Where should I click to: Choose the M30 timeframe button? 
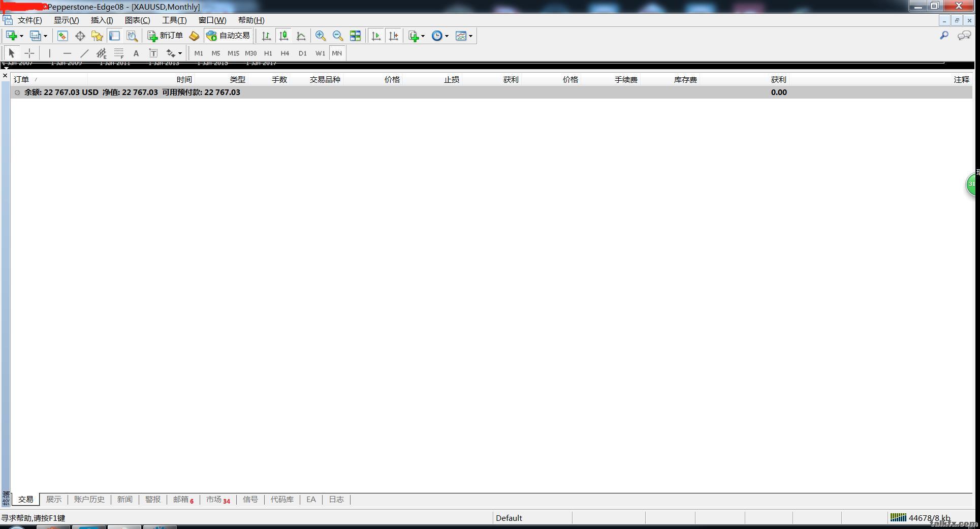coord(250,53)
